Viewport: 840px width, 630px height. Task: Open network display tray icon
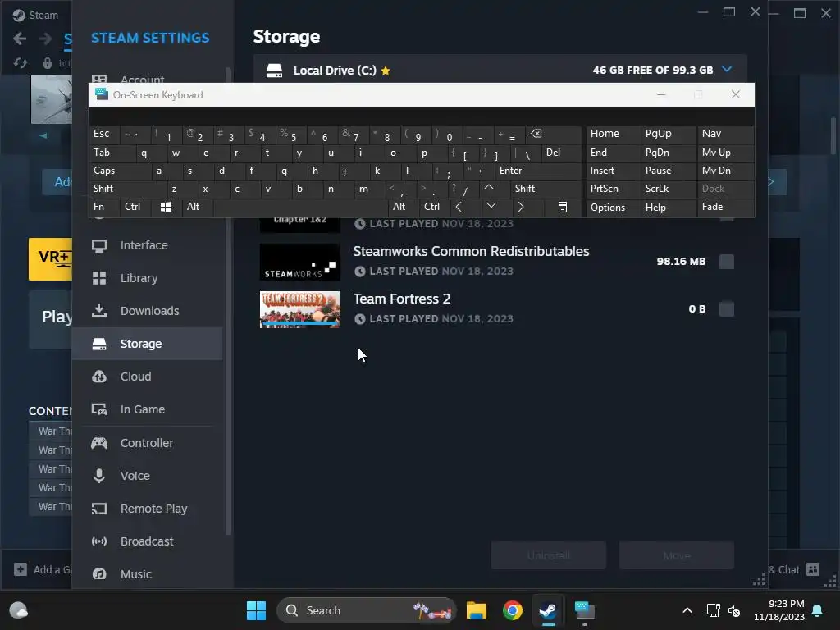pyautogui.click(x=713, y=610)
